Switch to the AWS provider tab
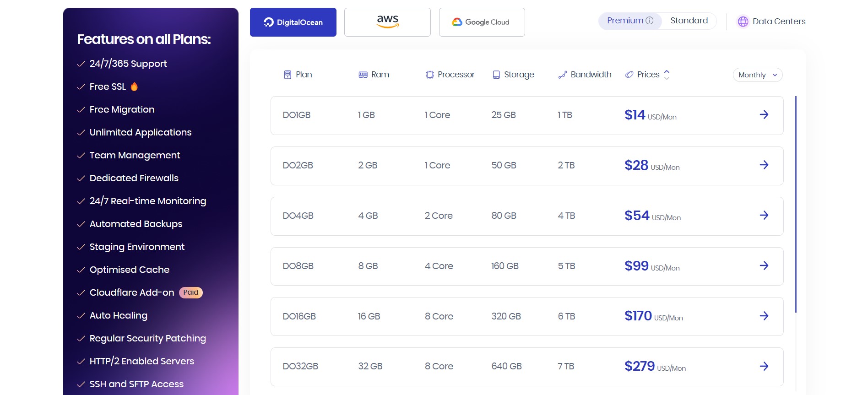The height and width of the screenshot is (395, 868). click(387, 22)
